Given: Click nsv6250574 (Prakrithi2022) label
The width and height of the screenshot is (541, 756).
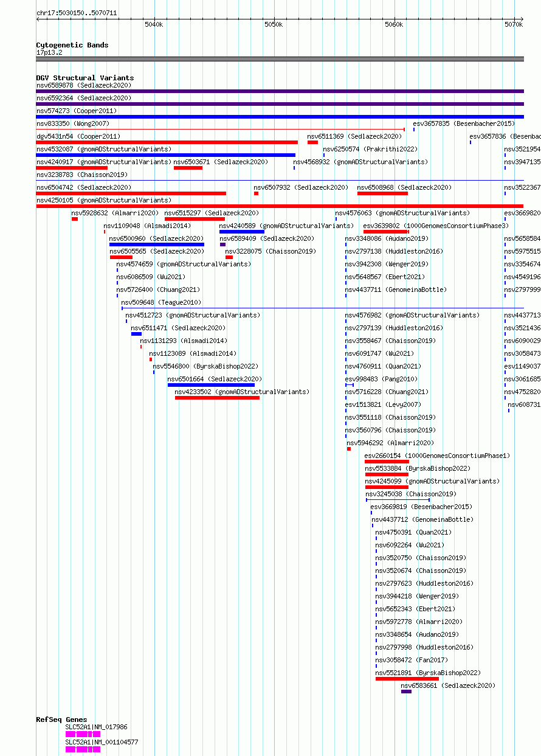Looking at the screenshot, I should tap(370, 149).
